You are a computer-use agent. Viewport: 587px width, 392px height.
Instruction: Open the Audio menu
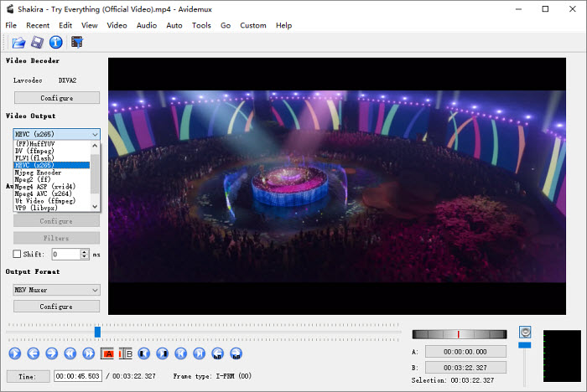147,25
